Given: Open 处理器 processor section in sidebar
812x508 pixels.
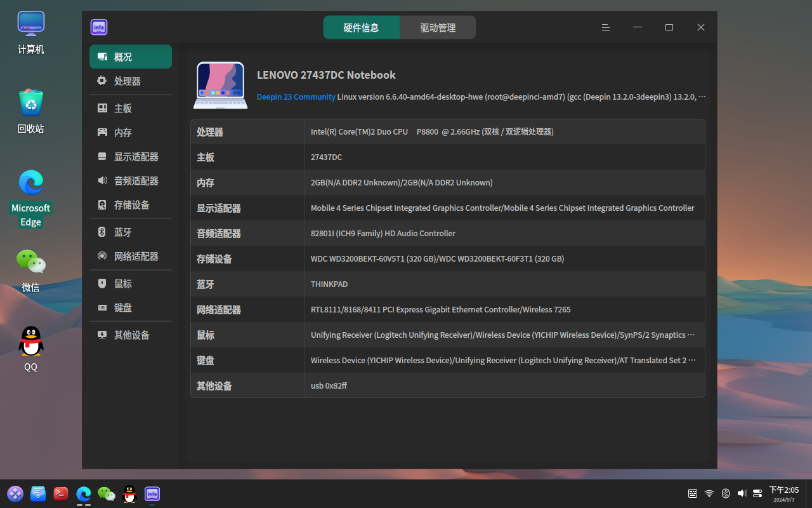Looking at the screenshot, I should point(131,81).
